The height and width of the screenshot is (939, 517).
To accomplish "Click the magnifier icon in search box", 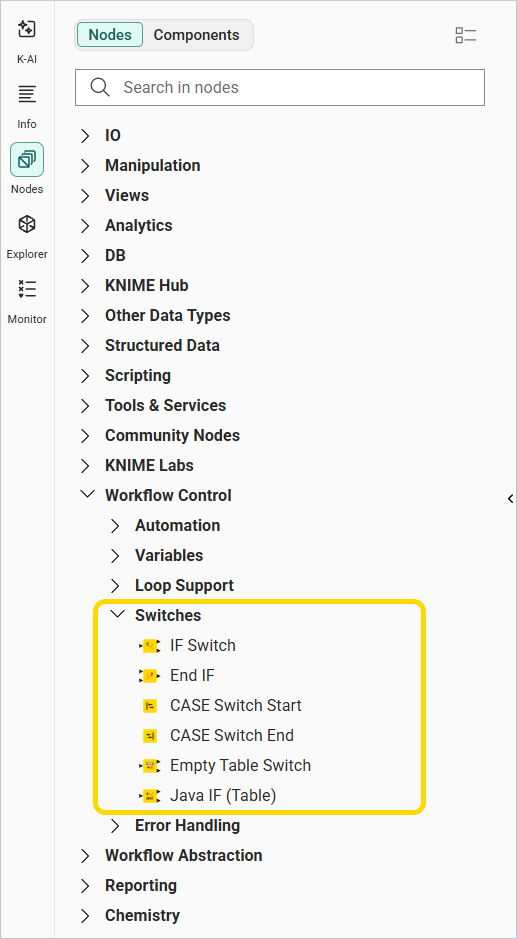I will (x=100, y=87).
